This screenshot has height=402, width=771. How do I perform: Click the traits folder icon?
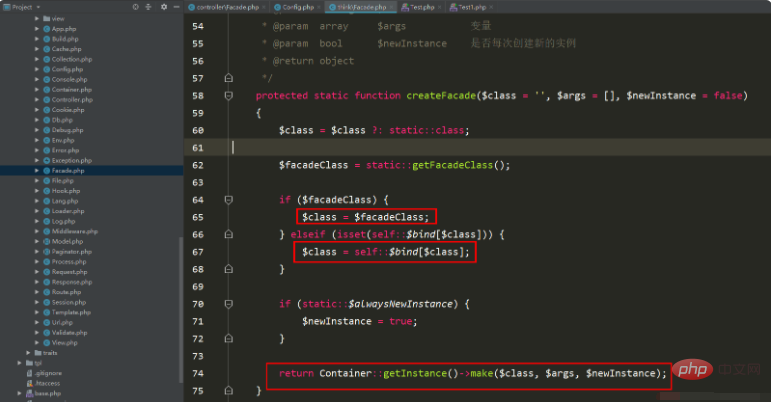[38, 353]
